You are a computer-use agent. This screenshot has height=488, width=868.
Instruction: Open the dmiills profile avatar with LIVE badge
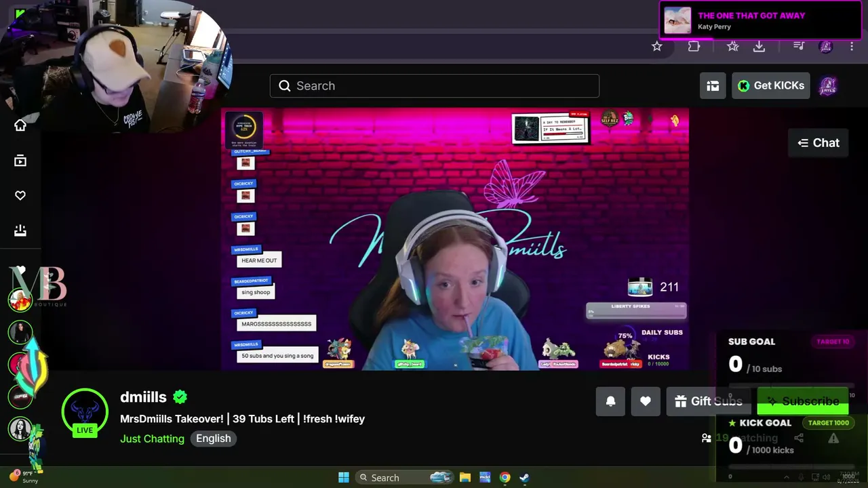click(85, 412)
